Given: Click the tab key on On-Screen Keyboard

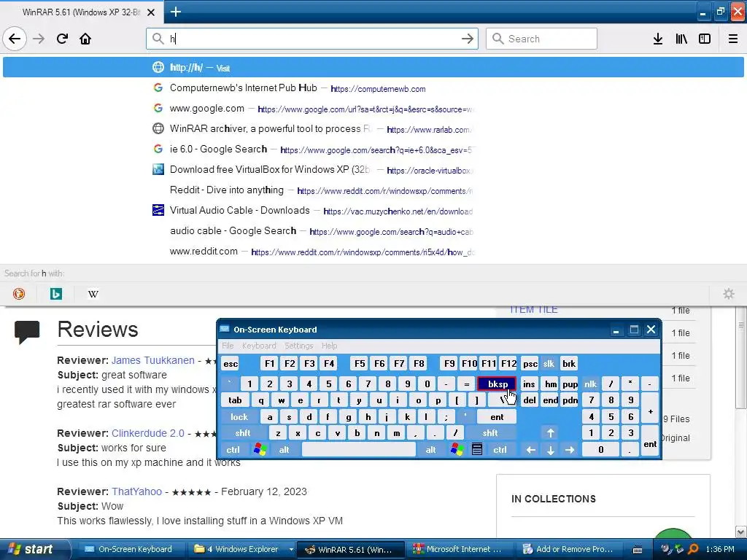Looking at the screenshot, I should pos(235,400).
